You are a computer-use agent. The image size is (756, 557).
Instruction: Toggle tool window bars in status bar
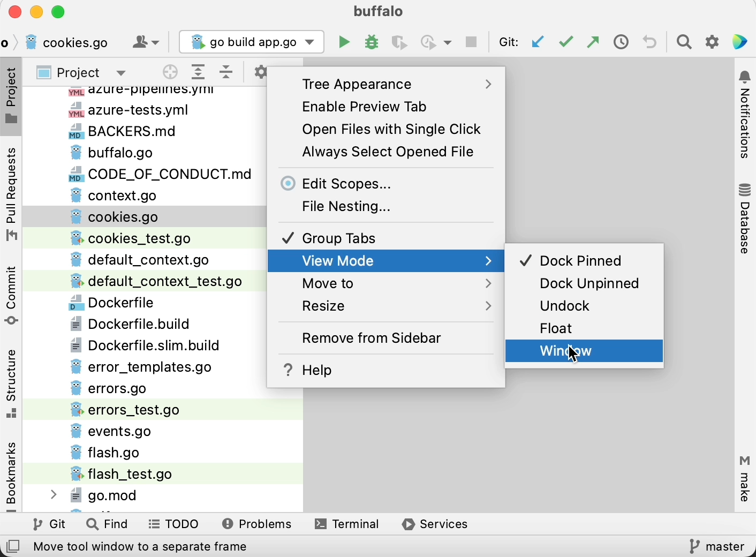[13, 547]
